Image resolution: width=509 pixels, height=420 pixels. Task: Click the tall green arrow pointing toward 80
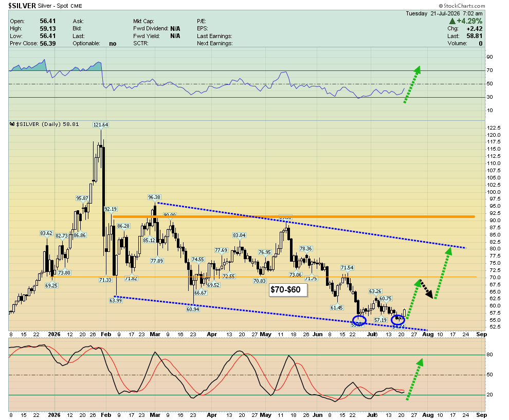coord(443,272)
